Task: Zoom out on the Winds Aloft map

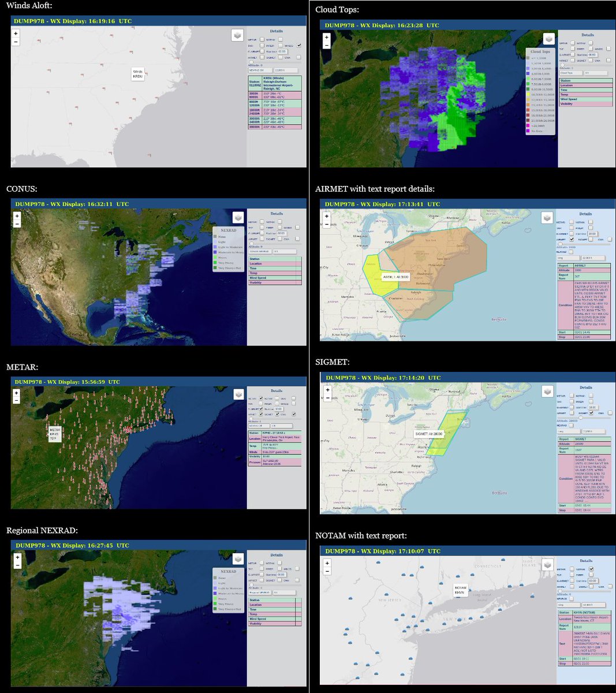Action: click(17, 42)
